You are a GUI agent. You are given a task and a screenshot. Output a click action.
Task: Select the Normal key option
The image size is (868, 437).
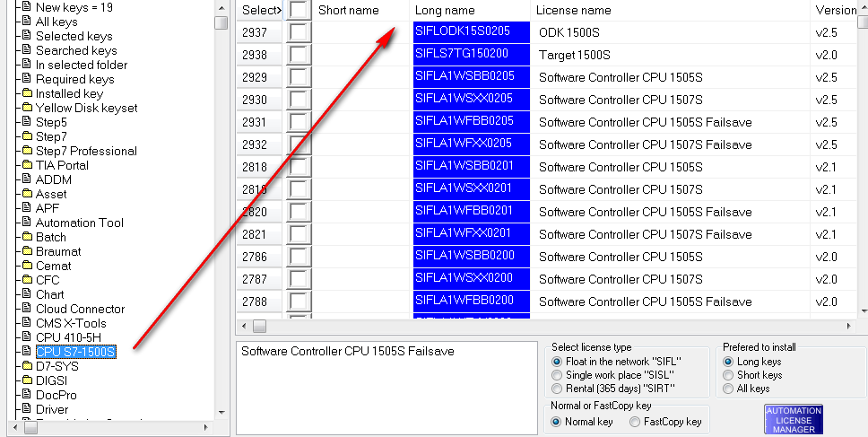pos(556,422)
